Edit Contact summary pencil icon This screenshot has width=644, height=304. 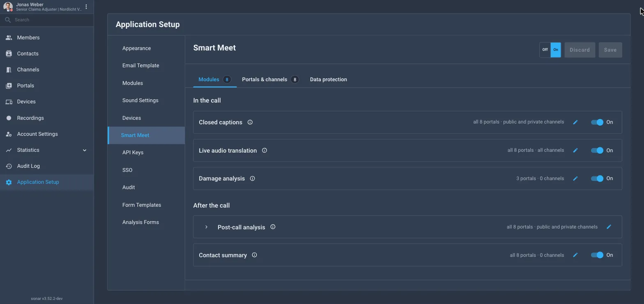(575, 255)
